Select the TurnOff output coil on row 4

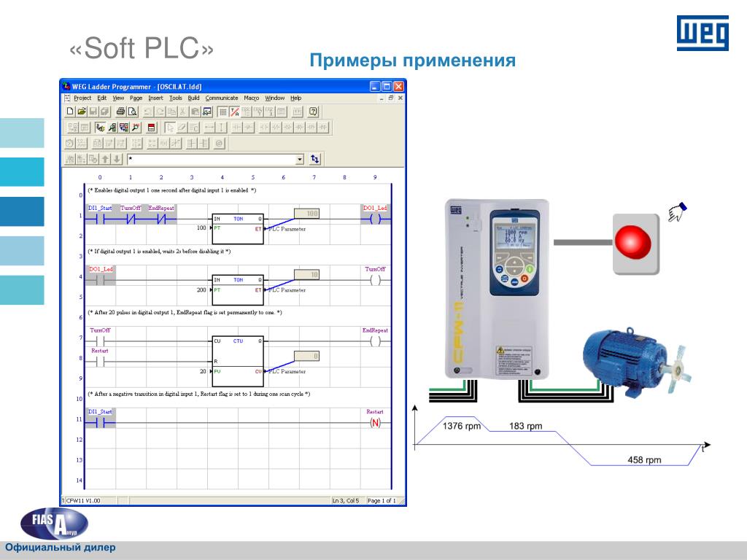tap(376, 280)
